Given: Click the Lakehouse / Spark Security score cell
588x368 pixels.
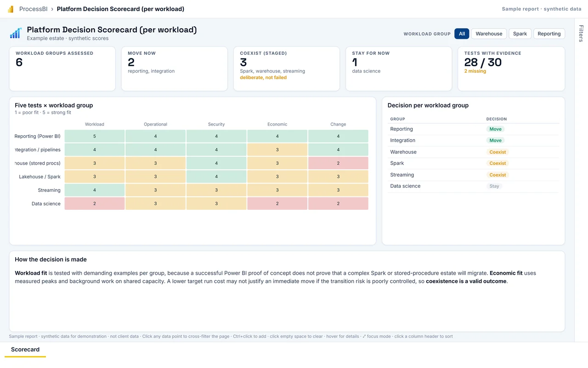Looking at the screenshot, I should click(x=216, y=177).
